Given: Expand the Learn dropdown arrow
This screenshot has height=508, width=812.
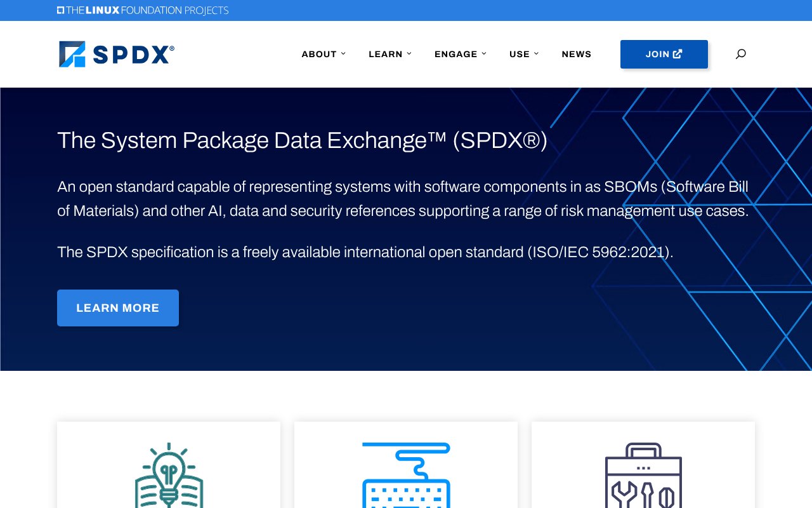Looking at the screenshot, I should click(x=409, y=54).
